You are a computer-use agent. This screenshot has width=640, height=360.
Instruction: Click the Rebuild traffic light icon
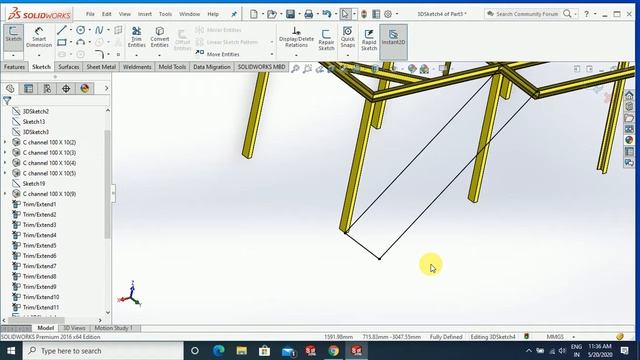point(364,14)
